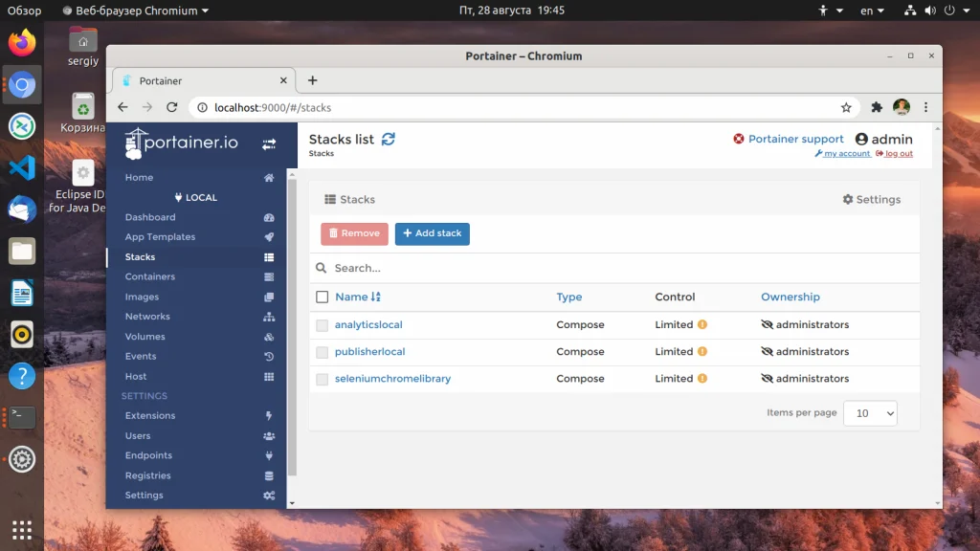Click the sidebar vertical scrollbar
Image resolution: width=980 pixels, height=551 pixels.
click(x=292, y=325)
